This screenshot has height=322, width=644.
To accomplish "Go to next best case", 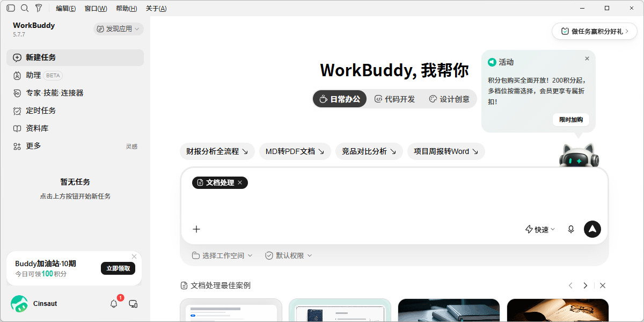I will tap(586, 286).
